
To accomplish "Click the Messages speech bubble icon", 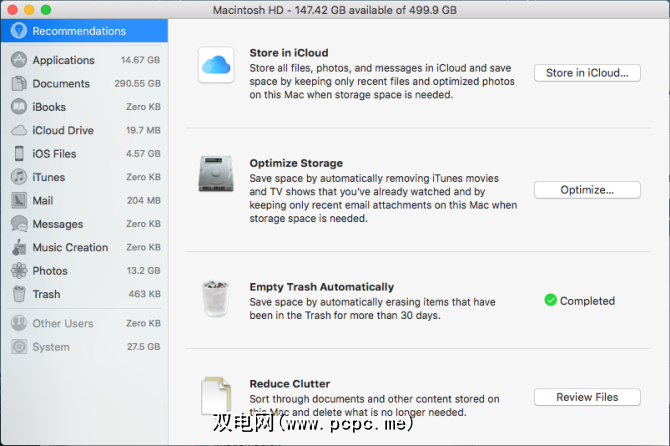I will 19,224.
